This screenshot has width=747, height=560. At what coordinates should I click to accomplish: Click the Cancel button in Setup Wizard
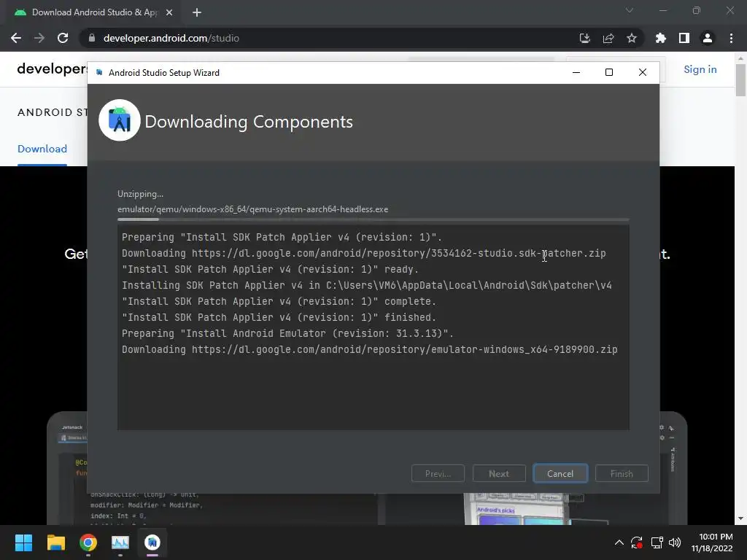click(560, 473)
